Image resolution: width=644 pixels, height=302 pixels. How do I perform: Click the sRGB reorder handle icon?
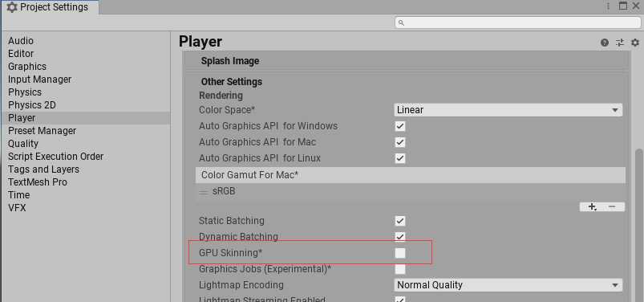(204, 192)
